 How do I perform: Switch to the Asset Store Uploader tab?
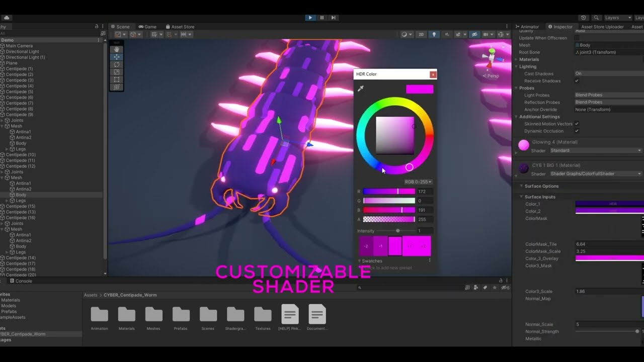pos(602,27)
